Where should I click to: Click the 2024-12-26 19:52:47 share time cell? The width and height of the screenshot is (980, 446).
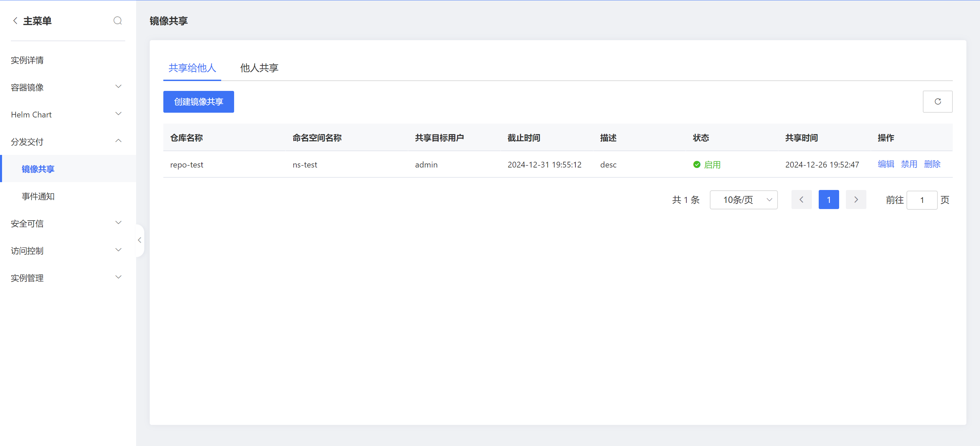click(822, 164)
